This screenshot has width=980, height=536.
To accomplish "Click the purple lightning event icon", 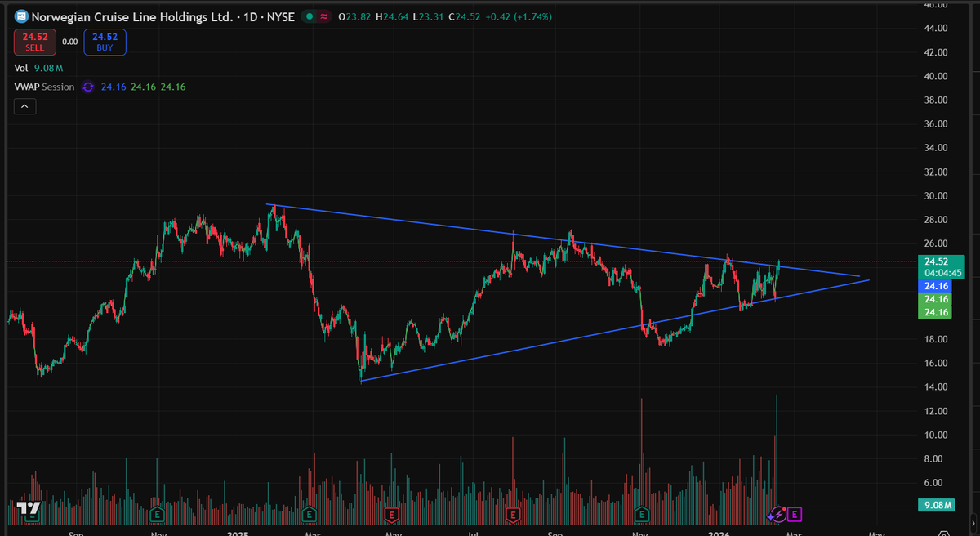I will coord(778,514).
